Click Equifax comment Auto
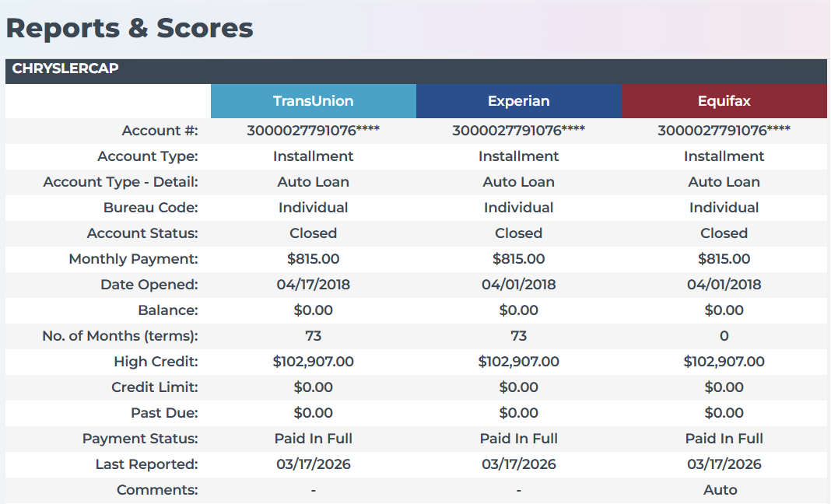This screenshot has height=504, width=831. point(721,490)
